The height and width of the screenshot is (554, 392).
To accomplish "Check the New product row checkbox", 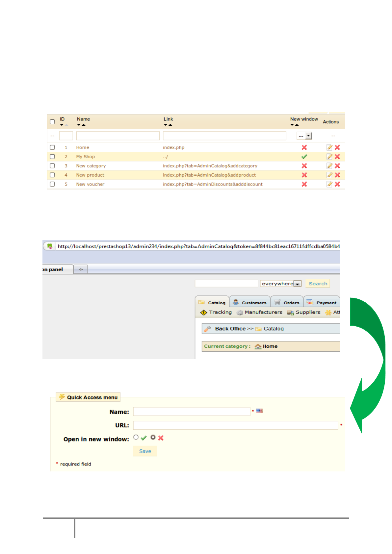I will tap(52, 175).
